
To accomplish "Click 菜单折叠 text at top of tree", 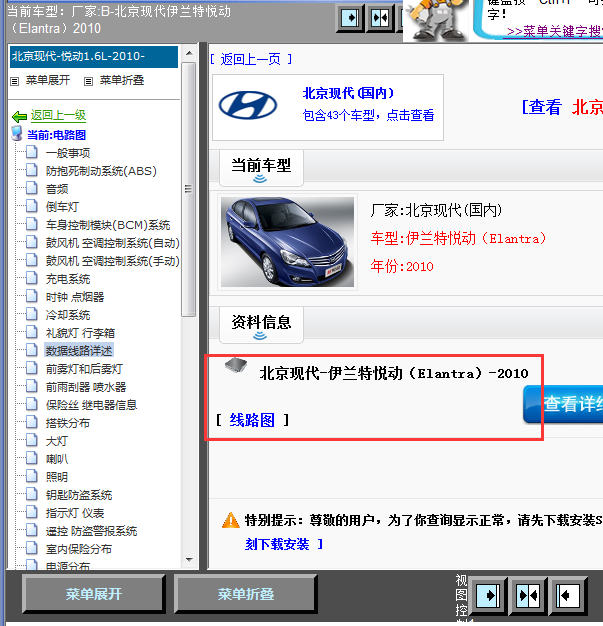I will pos(122,80).
